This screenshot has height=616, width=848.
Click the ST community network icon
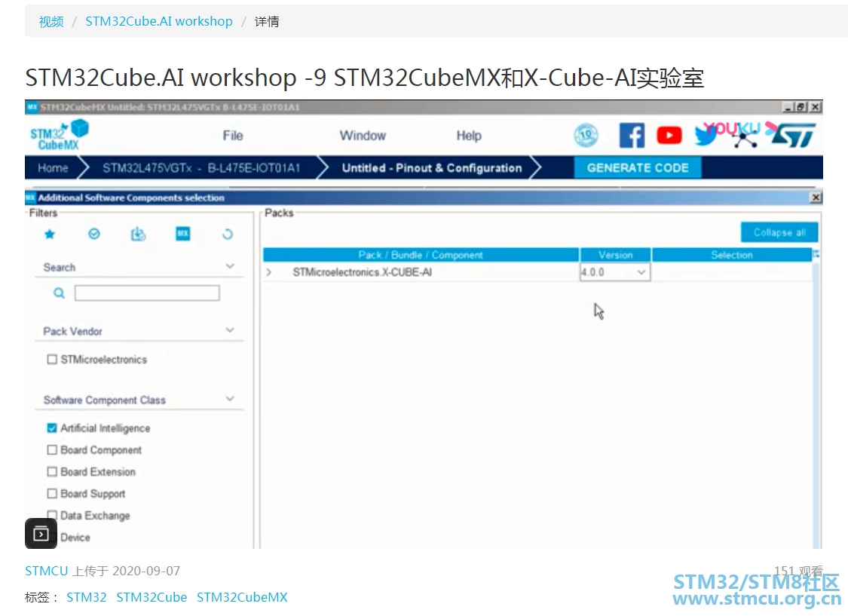(745, 138)
